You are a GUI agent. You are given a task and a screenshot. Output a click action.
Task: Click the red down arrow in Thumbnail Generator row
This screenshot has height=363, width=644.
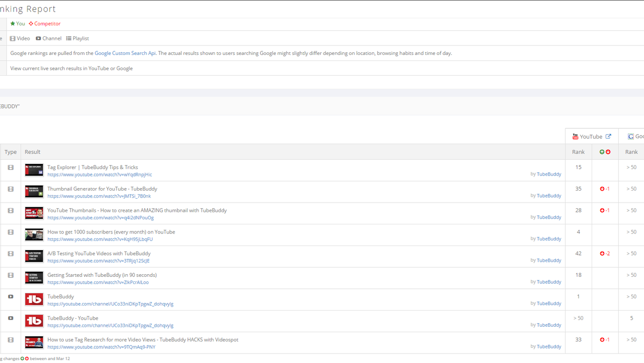coord(602,189)
